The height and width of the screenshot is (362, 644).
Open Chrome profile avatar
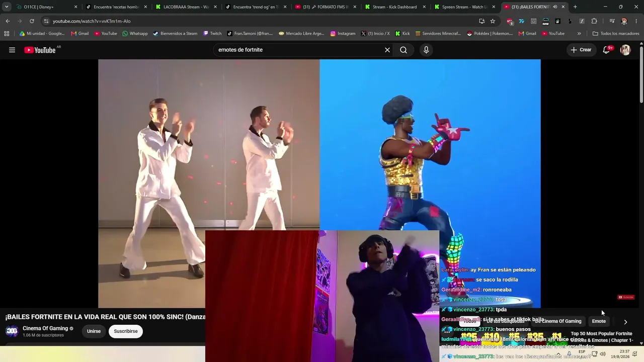624,21
